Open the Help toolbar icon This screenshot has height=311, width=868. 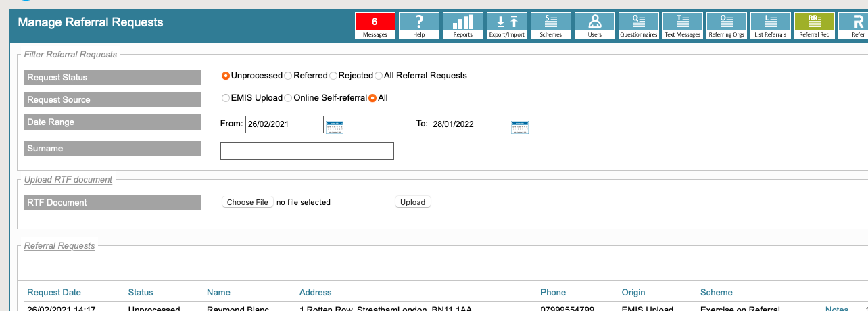[419, 26]
